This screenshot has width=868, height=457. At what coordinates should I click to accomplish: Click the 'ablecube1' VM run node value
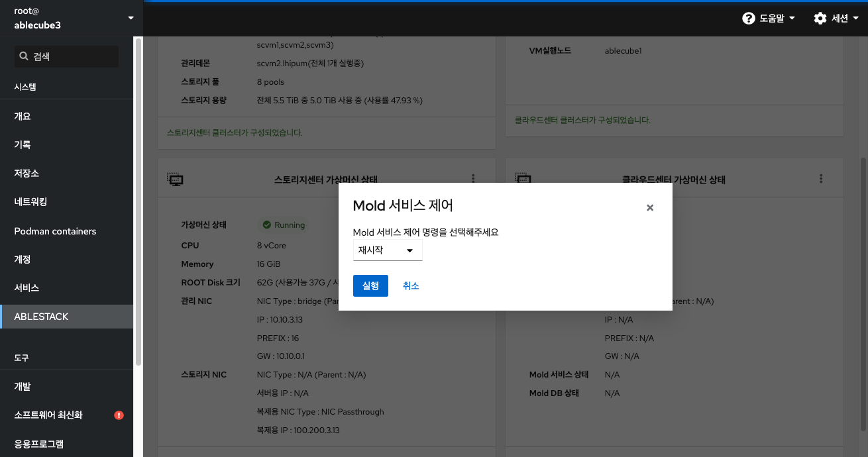623,51
